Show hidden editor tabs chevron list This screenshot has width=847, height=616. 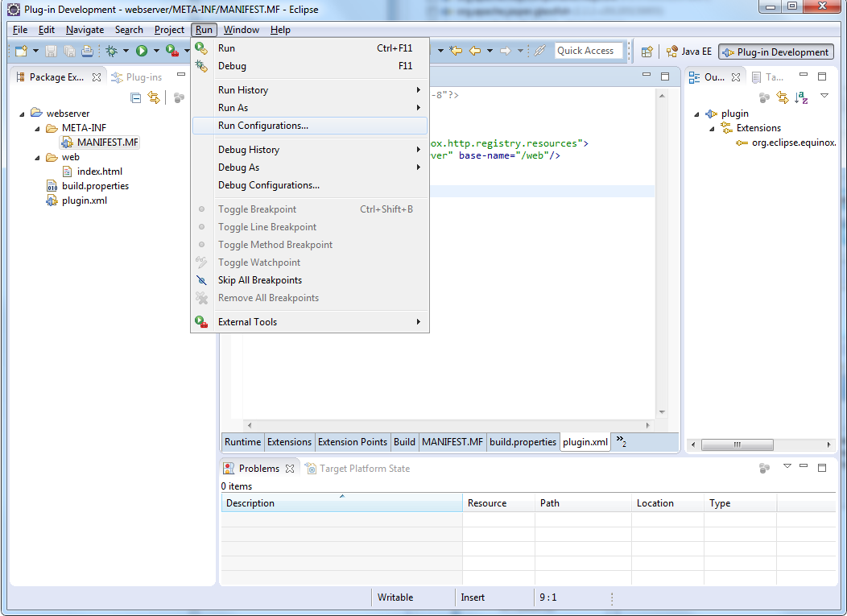point(622,440)
